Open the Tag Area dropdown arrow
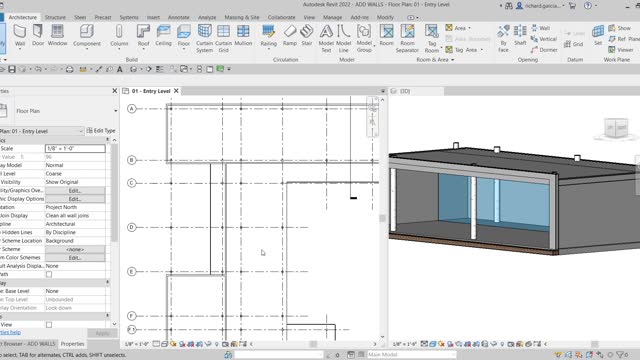Image resolution: width=640 pixels, height=360 pixels. coord(482,50)
